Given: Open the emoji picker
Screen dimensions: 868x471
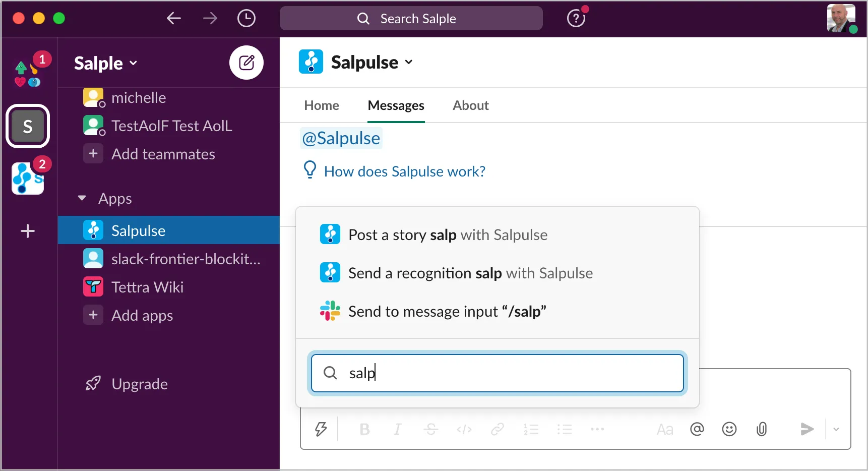Looking at the screenshot, I should [x=729, y=429].
